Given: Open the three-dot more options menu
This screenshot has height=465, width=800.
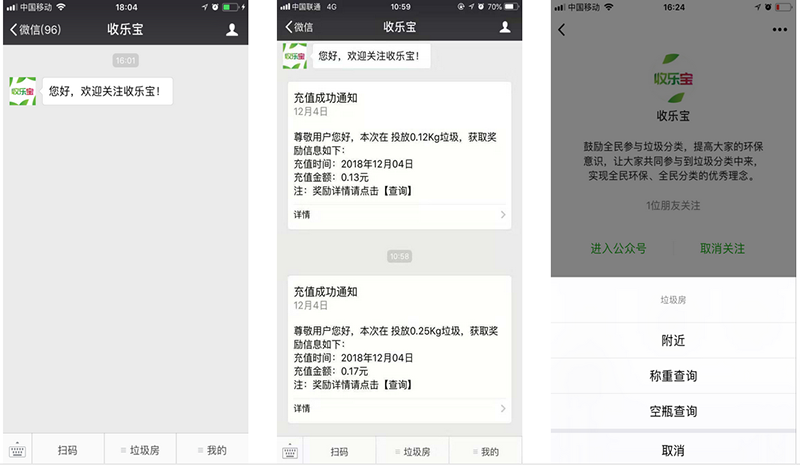Looking at the screenshot, I should point(780,30).
